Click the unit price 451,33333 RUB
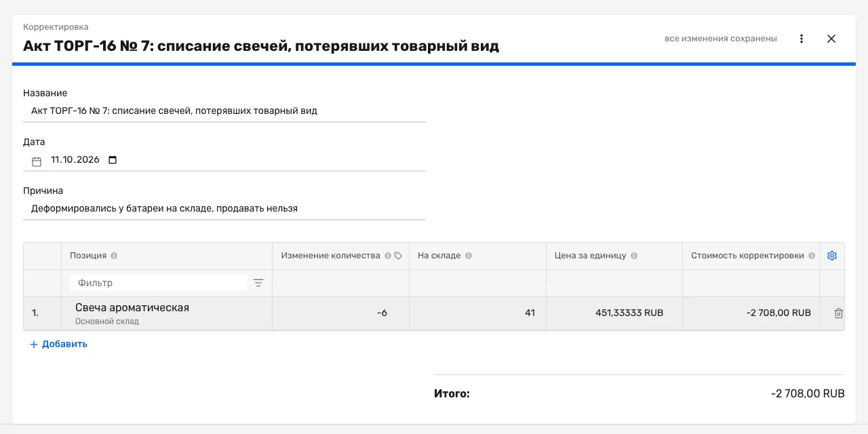Image resolution: width=868 pixels, height=434 pixels. 614,313
